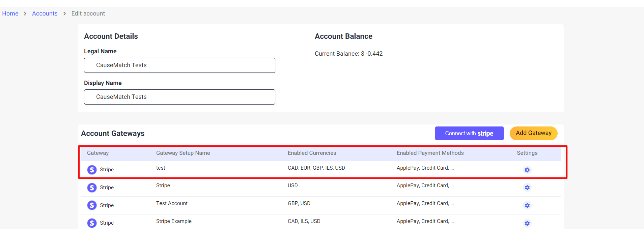Open settings gear for 'test' gateway

(x=527, y=170)
